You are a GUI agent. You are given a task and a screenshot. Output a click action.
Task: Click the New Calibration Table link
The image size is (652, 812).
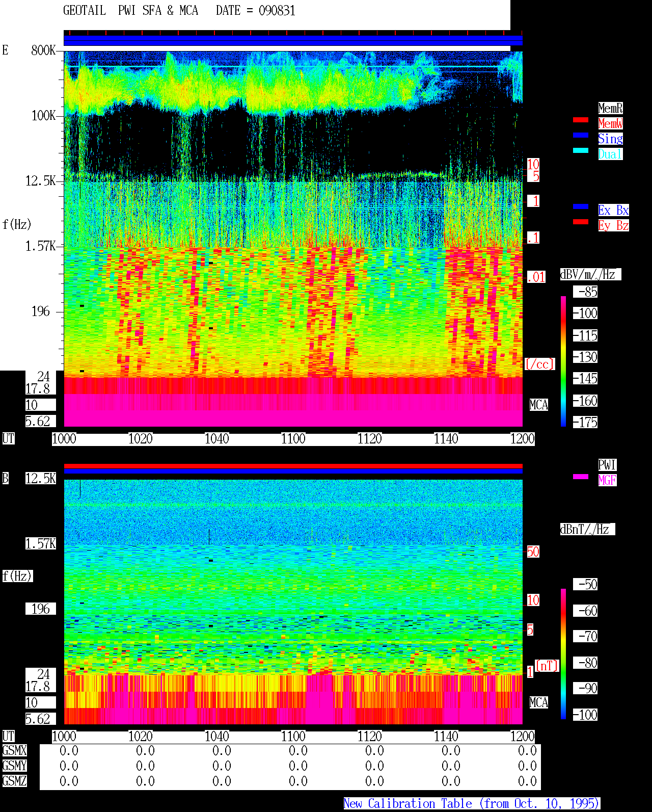click(472, 803)
